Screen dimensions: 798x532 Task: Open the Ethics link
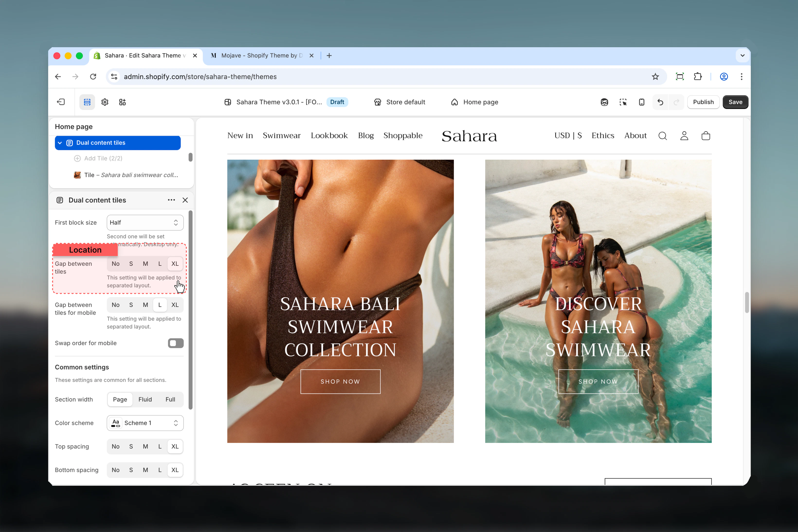point(603,135)
